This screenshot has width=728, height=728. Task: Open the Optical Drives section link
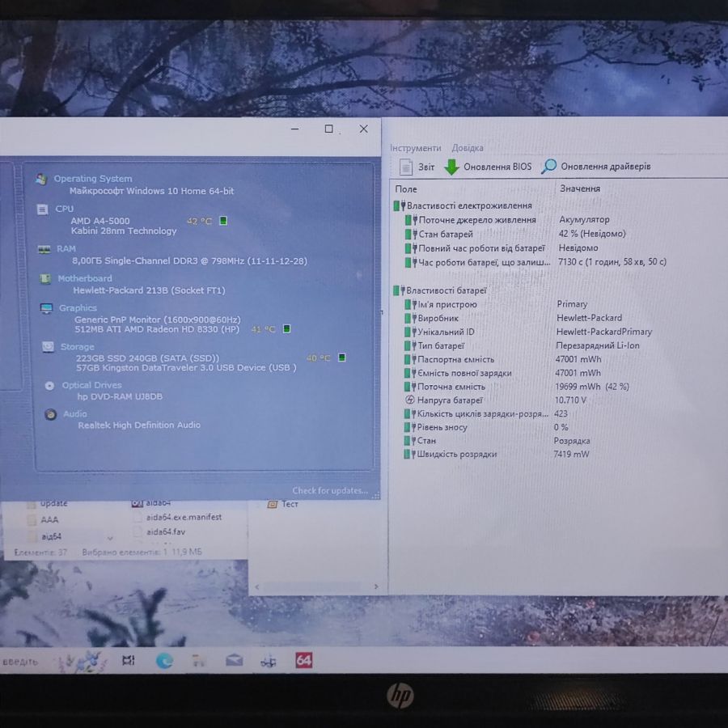point(92,385)
